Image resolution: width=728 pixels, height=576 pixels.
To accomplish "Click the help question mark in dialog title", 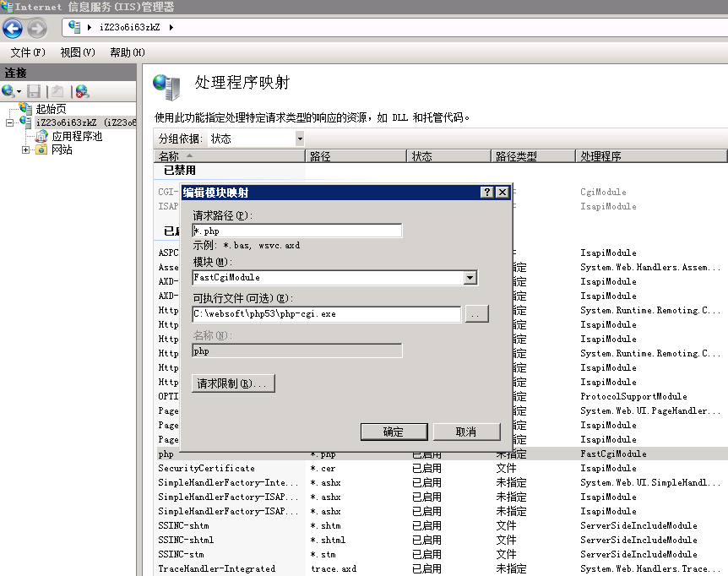I will click(487, 193).
